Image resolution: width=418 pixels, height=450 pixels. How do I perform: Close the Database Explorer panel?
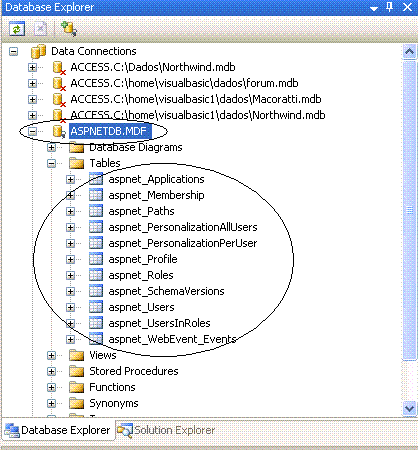407,7
